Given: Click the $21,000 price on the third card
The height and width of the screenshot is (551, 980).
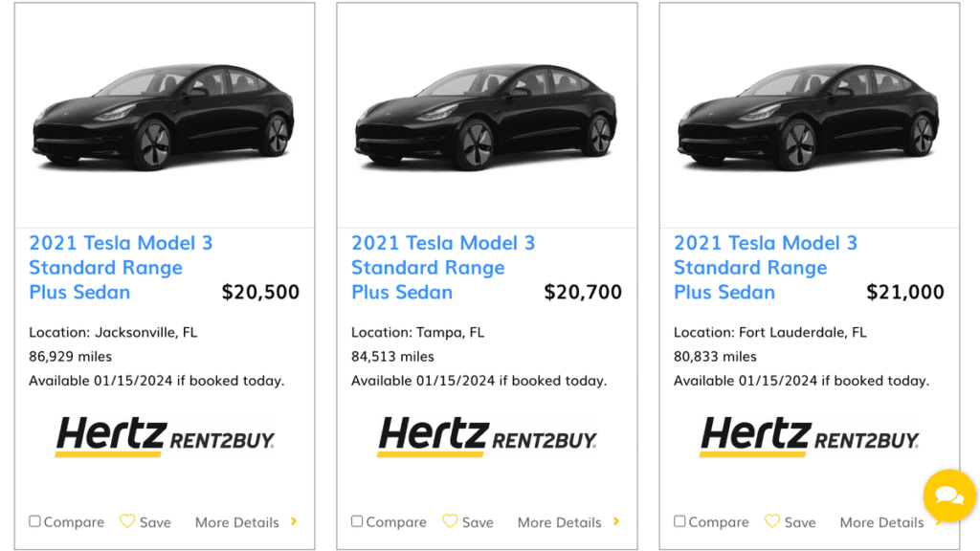Looking at the screenshot, I should 905,293.
